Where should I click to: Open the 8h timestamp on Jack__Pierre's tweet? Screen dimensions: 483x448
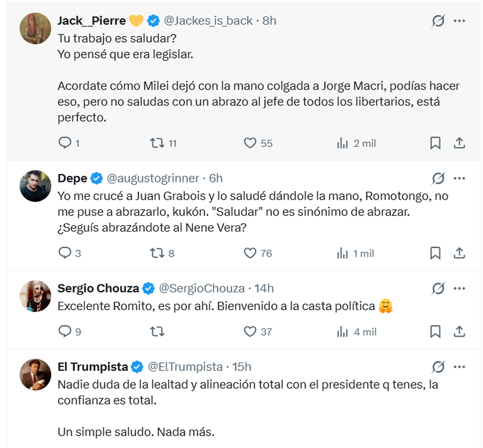tap(269, 21)
